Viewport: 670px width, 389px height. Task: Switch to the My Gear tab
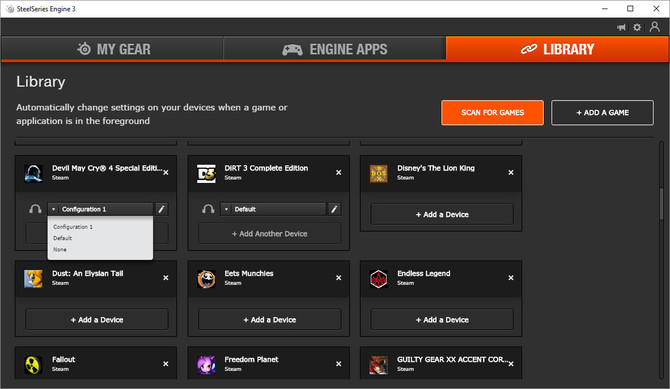(112, 49)
